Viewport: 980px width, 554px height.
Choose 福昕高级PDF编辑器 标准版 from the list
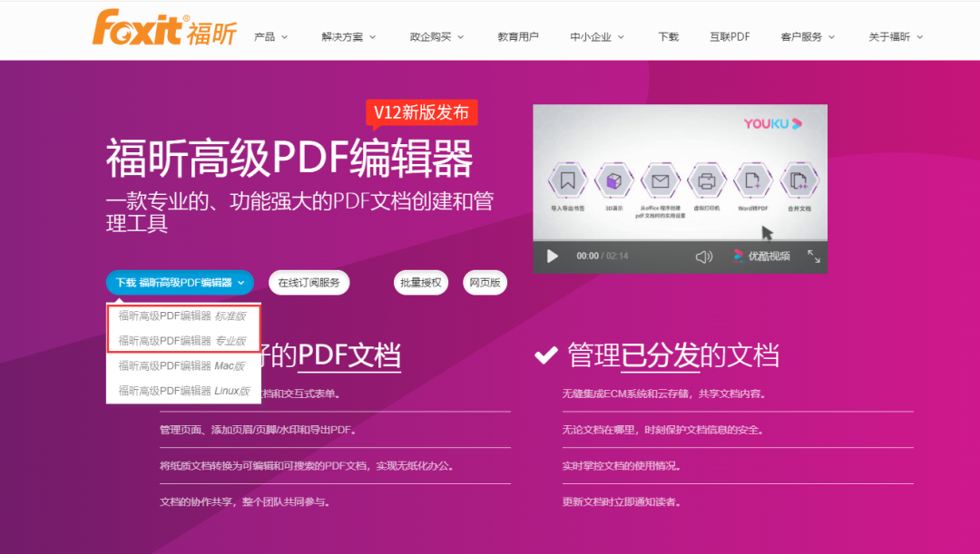point(182,316)
